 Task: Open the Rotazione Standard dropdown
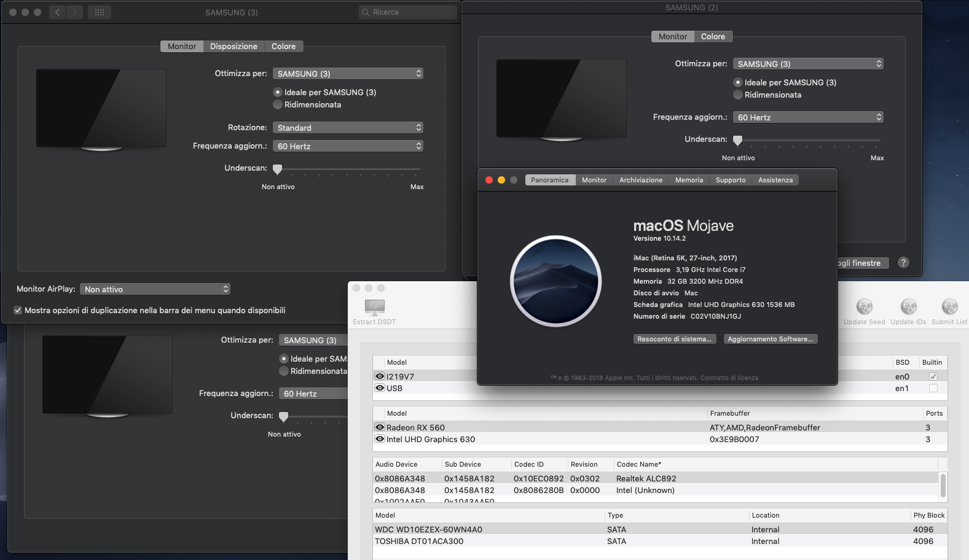(x=348, y=128)
